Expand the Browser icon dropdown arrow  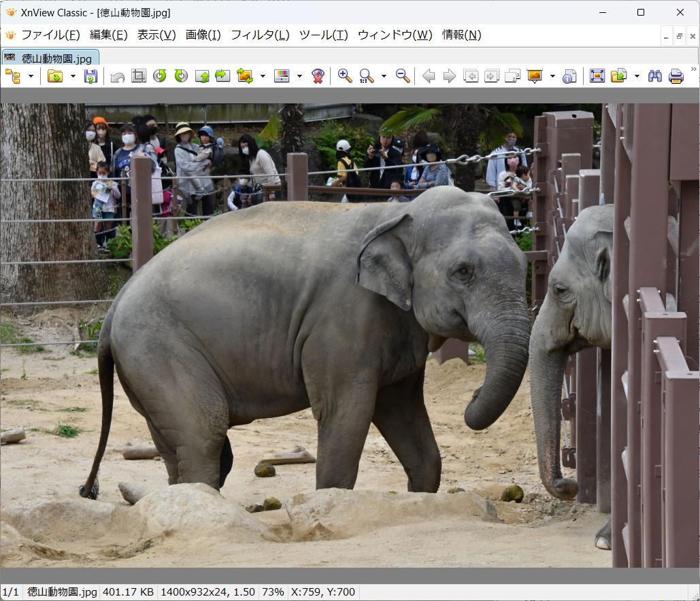click(31, 76)
